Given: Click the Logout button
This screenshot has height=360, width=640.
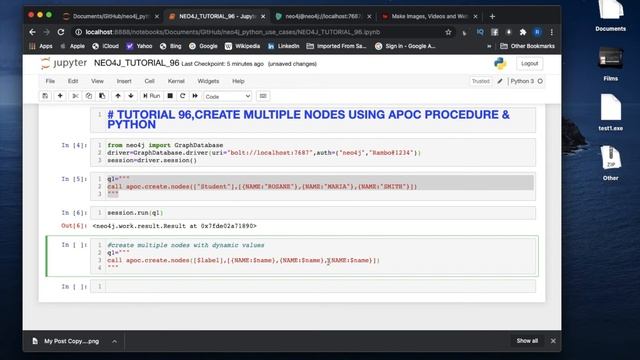Looking at the screenshot, I should [x=529, y=64].
